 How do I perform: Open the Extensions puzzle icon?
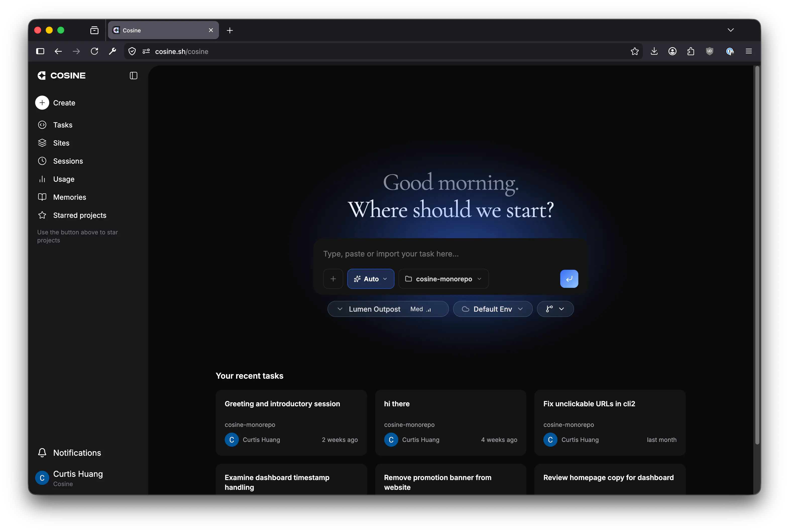(691, 51)
